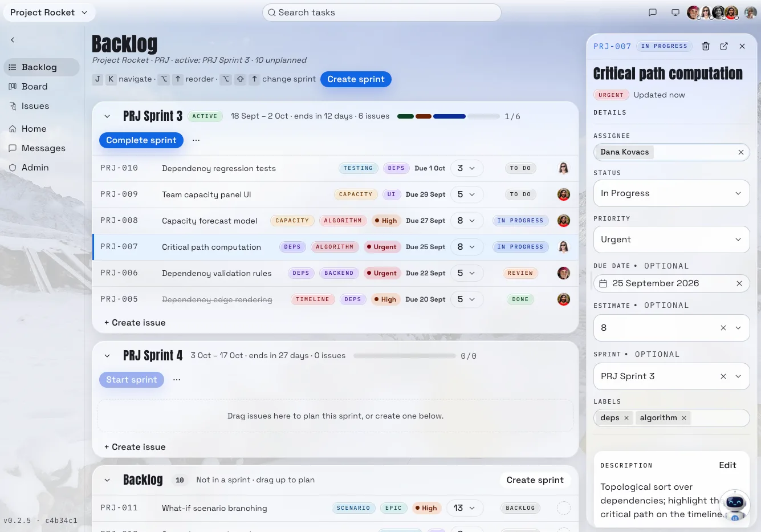This screenshot has width=761, height=532.
Task: Click the due date field 25 September 2026
Action: [x=672, y=283]
